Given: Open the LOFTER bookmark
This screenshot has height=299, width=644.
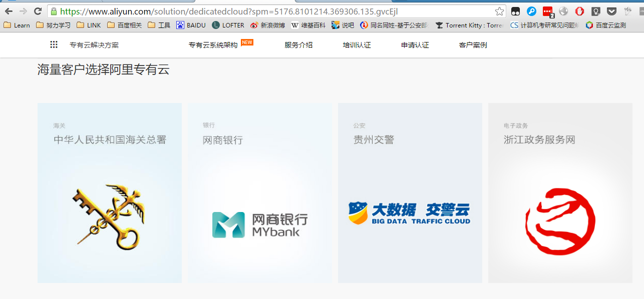Looking at the screenshot, I should click(228, 25).
